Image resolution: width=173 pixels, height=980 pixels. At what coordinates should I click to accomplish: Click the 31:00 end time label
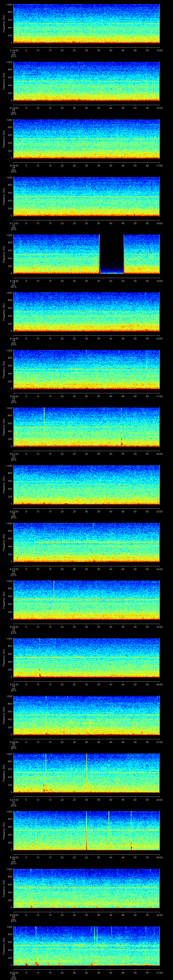point(159,972)
